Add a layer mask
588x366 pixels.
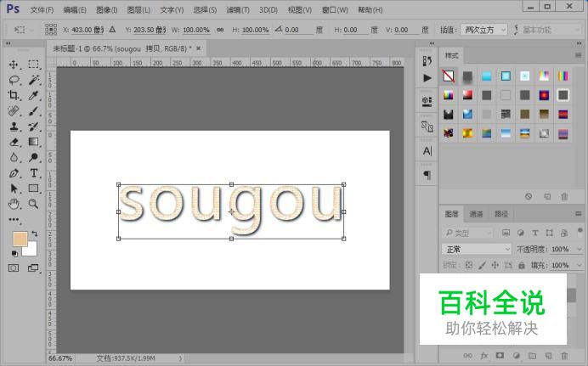pos(500,356)
